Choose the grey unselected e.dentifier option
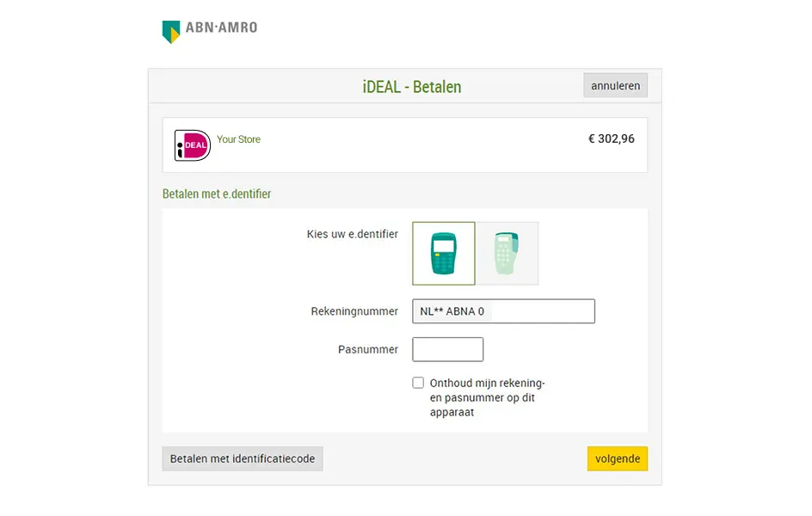The image size is (812, 516). (x=507, y=254)
